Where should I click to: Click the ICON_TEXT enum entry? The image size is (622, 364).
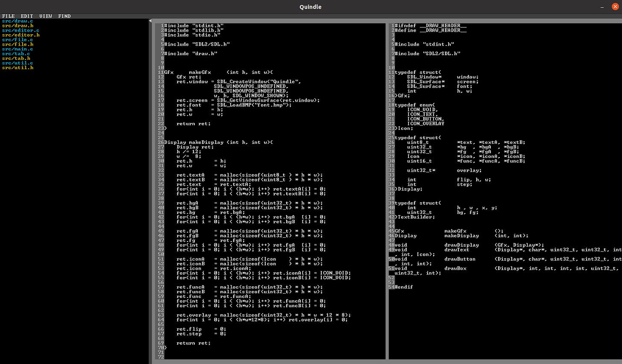422,115
